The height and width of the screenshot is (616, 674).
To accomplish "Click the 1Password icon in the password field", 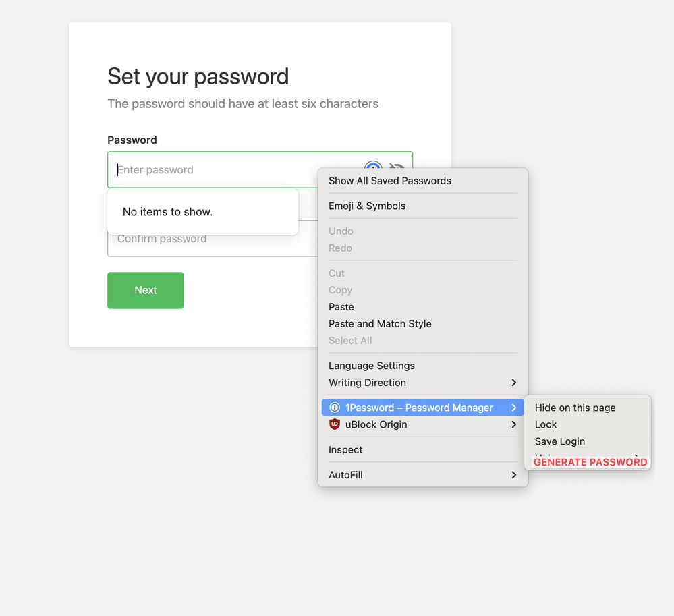I will point(373,166).
